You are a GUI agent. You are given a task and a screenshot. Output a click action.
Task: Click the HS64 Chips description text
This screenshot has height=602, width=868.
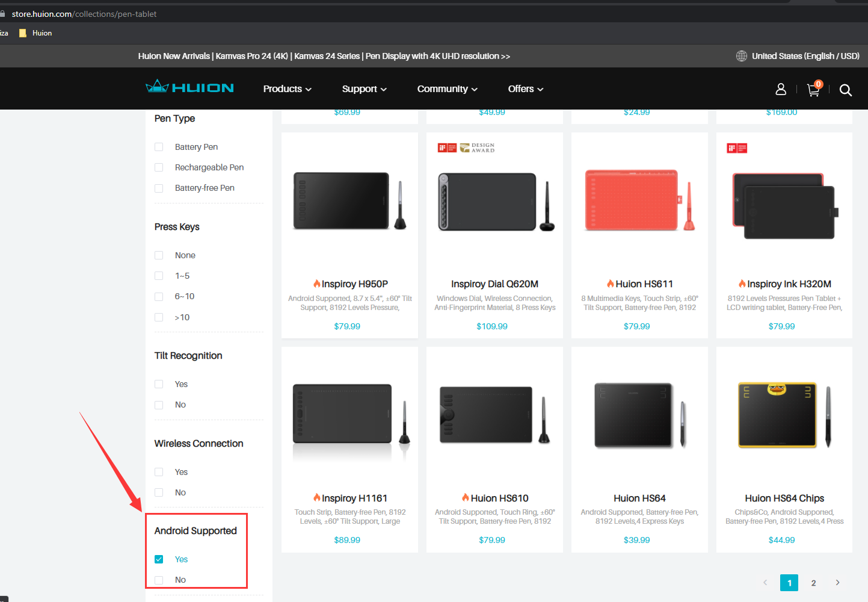[784, 517]
